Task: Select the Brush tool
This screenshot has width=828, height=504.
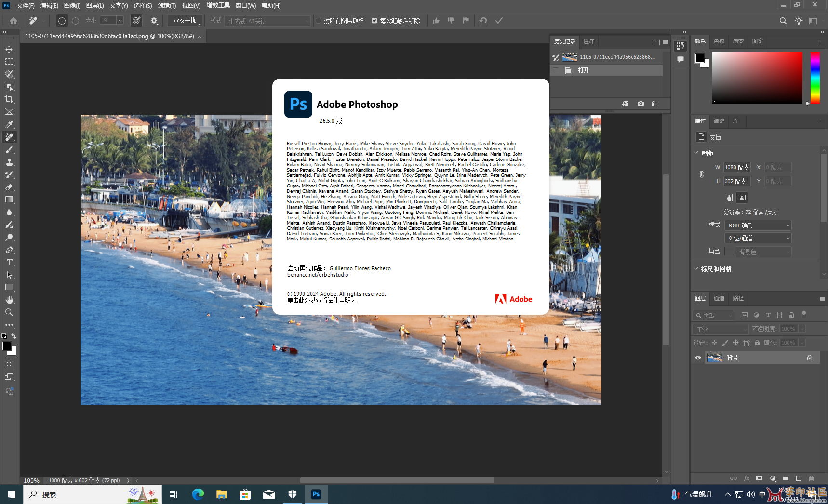Action: (9, 149)
